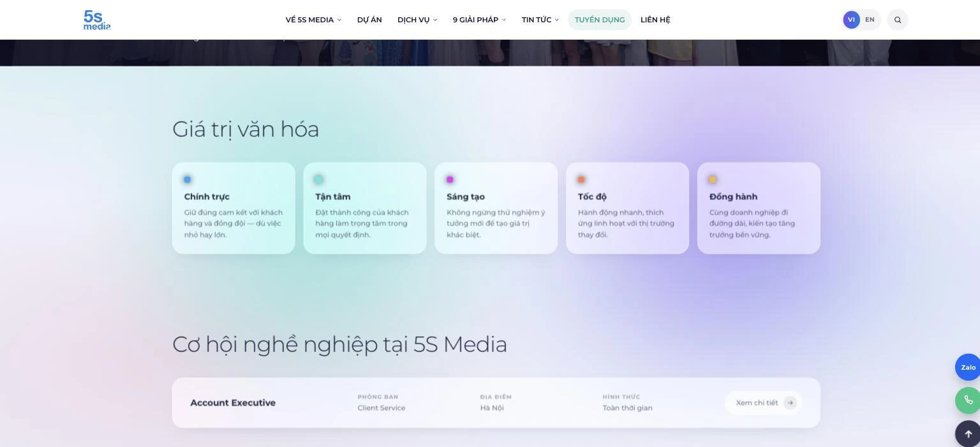Click the Client Service department text
This screenshot has height=447, width=980.
click(382, 408)
